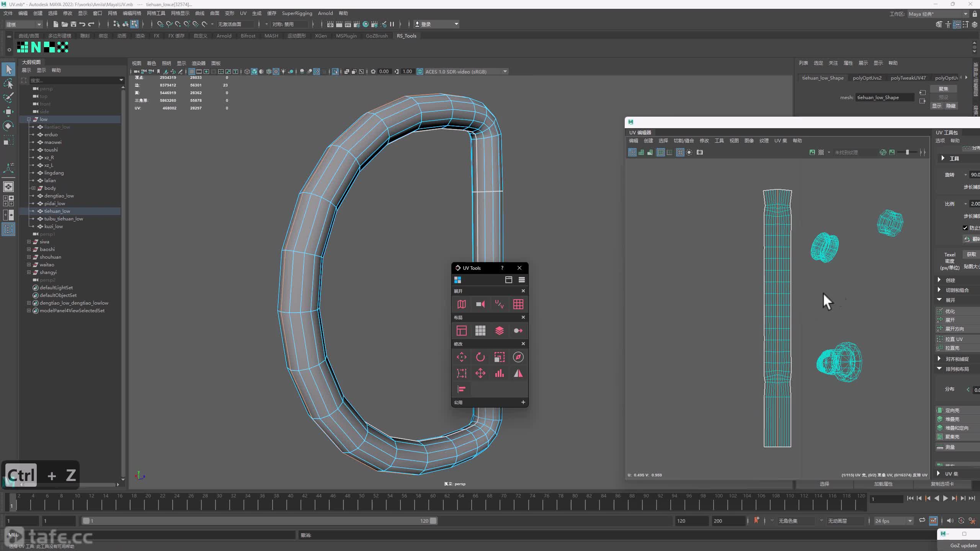980x551 pixels.
Task: Redo using the status line redo arrow
Action: click(91, 24)
